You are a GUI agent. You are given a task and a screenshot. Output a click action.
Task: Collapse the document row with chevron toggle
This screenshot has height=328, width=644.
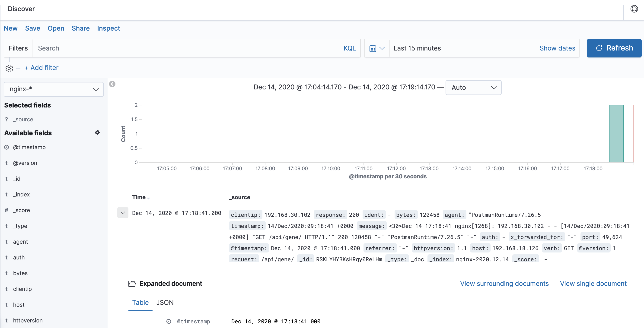(x=123, y=213)
